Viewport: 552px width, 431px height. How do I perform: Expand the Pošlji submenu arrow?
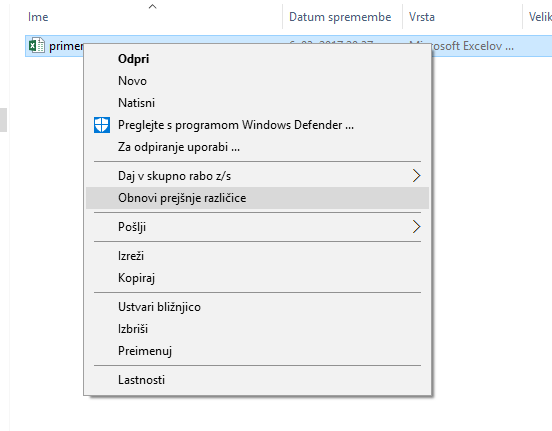416,227
